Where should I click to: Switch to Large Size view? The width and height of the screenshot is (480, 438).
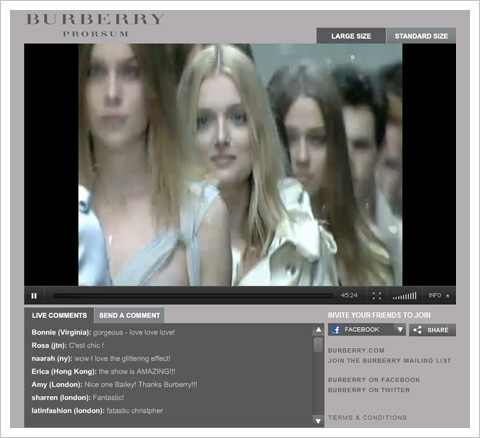pos(351,36)
